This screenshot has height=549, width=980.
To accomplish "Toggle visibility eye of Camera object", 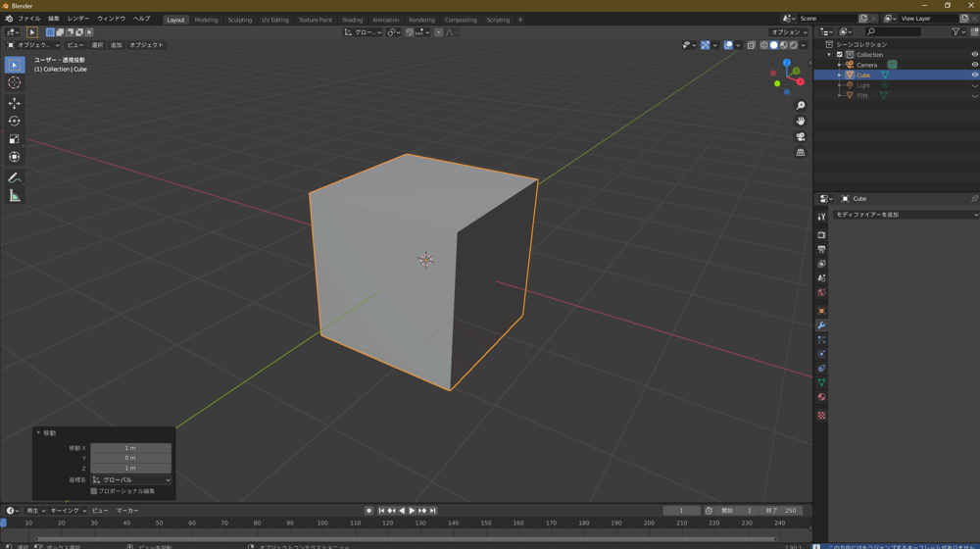I will point(974,65).
